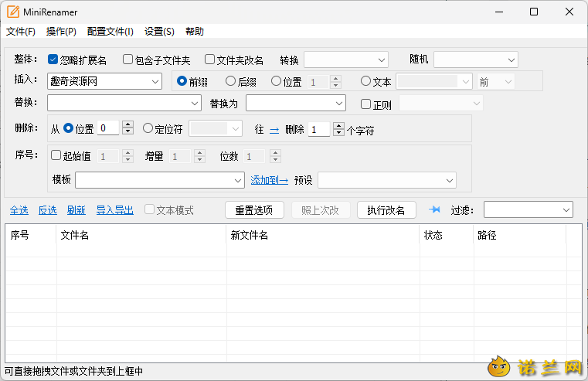Screen dimensions: 588x381
Task: Click the blue direction arrow after 往
Action: point(274,130)
